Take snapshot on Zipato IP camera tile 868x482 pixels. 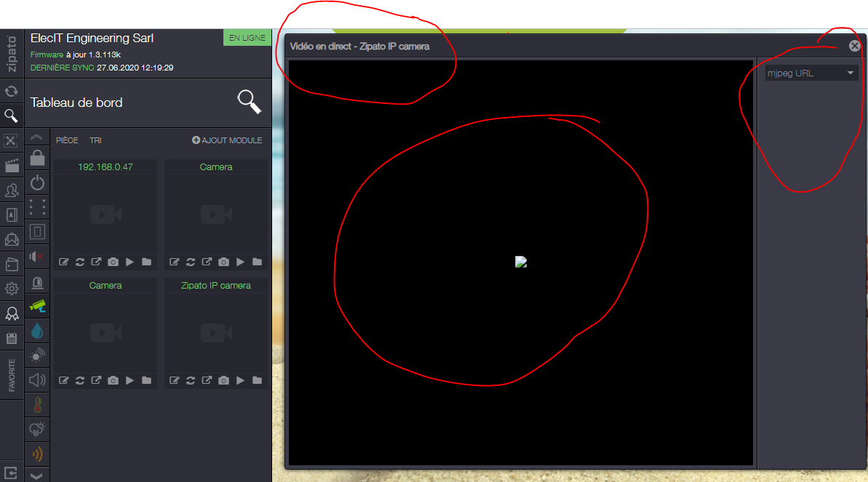coord(223,380)
